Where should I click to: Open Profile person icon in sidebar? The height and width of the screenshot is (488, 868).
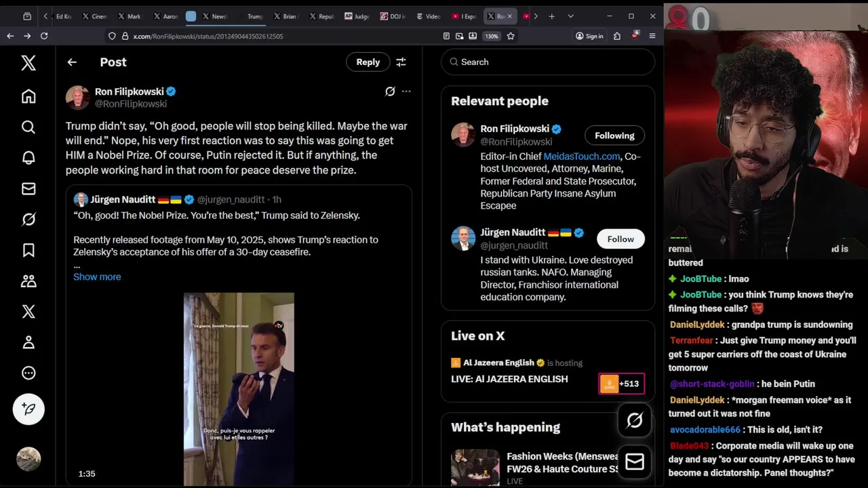(x=28, y=342)
